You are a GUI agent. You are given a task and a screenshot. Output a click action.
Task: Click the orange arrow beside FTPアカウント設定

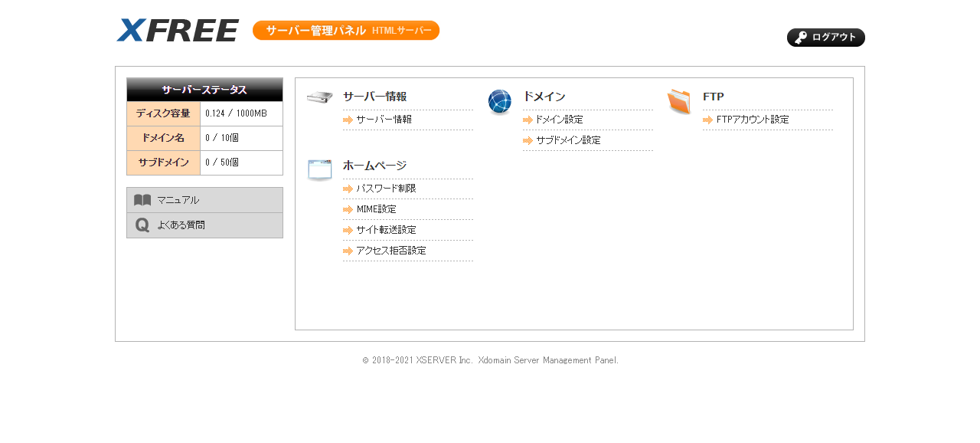click(707, 120)
